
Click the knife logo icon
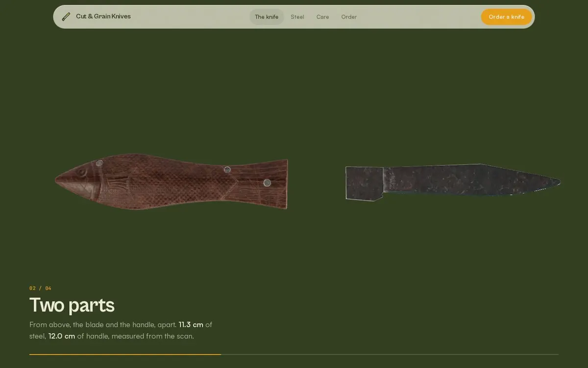[66, 17]
